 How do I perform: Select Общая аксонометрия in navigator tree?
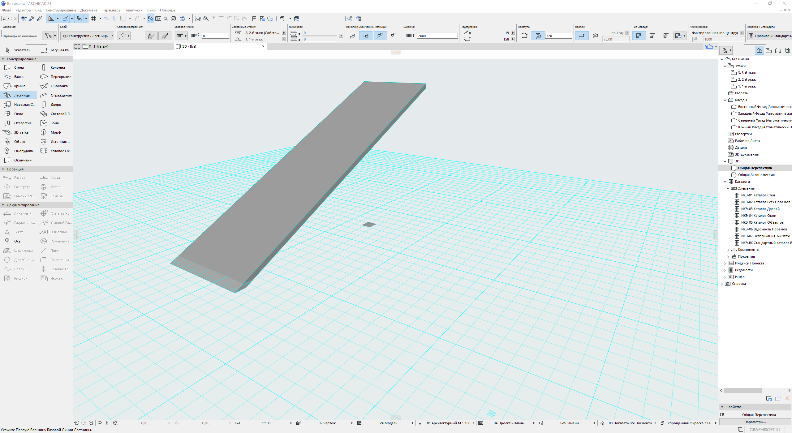[x=756, y=175]
